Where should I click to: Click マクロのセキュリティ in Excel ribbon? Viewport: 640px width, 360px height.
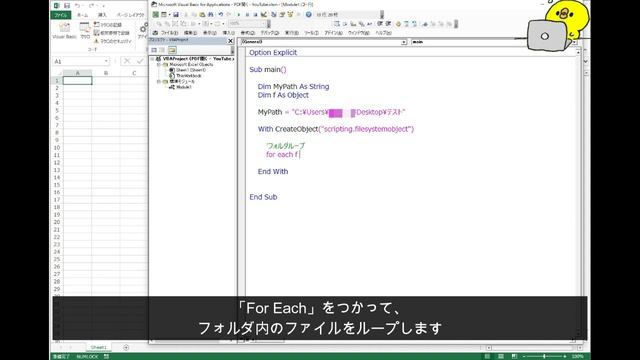[113, 41]
